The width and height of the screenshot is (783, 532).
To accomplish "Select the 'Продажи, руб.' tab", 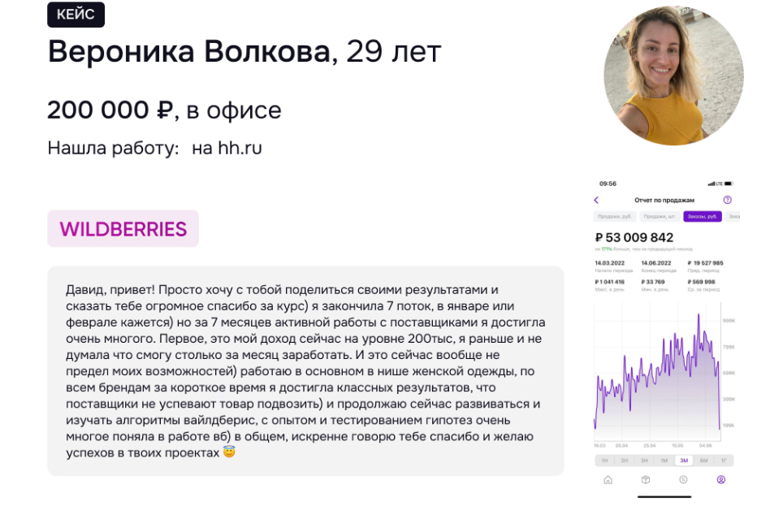I will [615, 217].
